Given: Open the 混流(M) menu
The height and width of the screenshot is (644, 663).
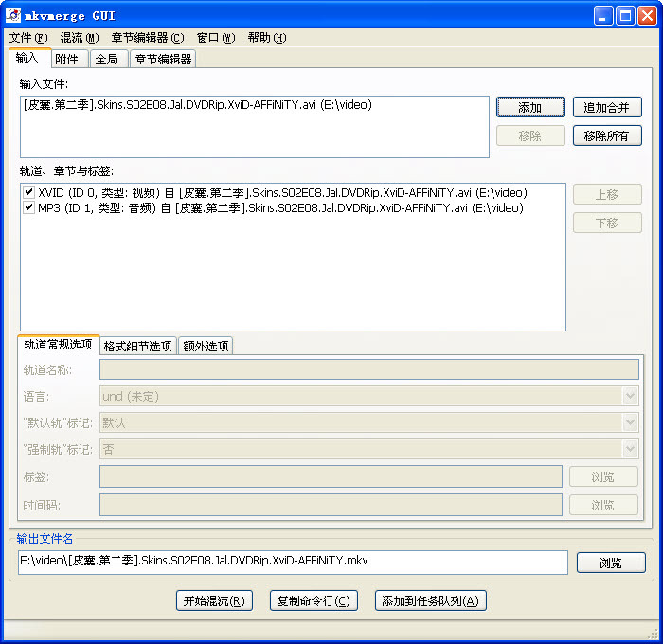Looking at the screenshot, I should click(80, 38).
